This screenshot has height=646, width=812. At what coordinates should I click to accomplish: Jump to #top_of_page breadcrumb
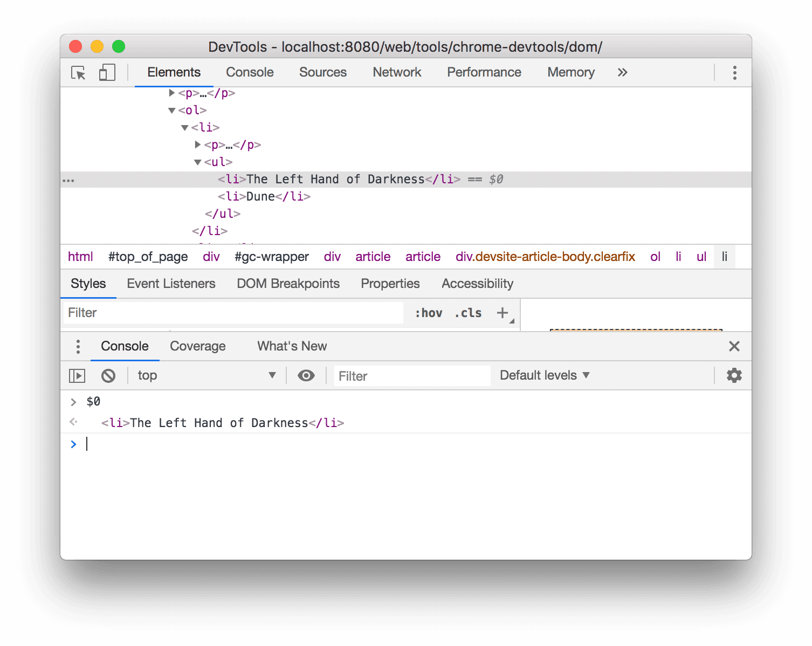point(148,257)
